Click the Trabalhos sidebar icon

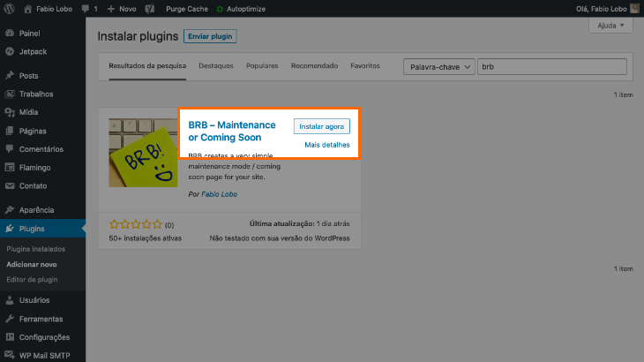pos(10,94)
